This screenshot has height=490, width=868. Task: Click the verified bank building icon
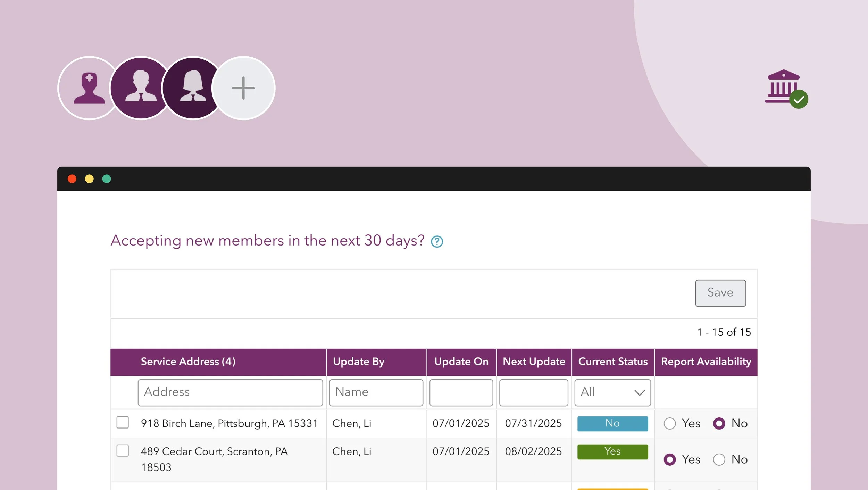pos(785,88)
